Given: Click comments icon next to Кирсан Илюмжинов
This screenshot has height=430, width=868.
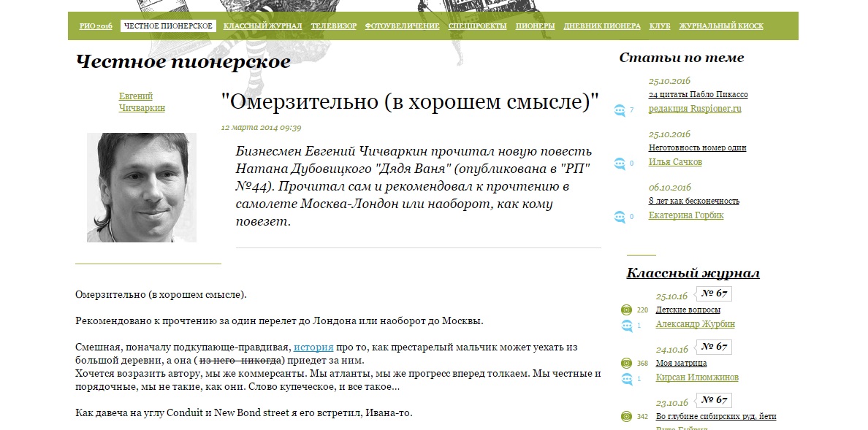Looking at the screenshot, I should click(626, 379).
